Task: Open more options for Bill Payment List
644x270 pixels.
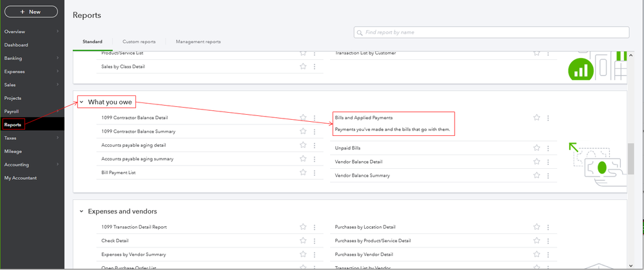Action: point(315,173)
